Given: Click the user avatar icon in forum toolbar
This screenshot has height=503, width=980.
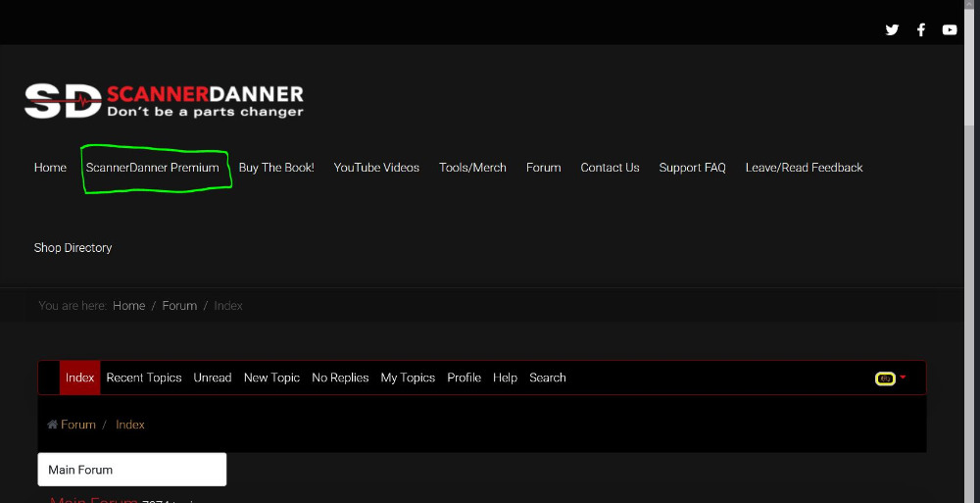Looking at the screenshot, I should tap(885, 378).
